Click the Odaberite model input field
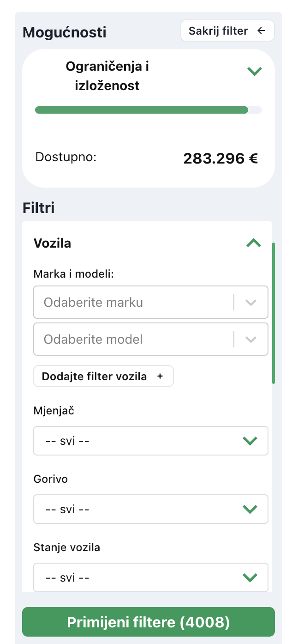This screenshot has height=644, width=286. (129, 340)
